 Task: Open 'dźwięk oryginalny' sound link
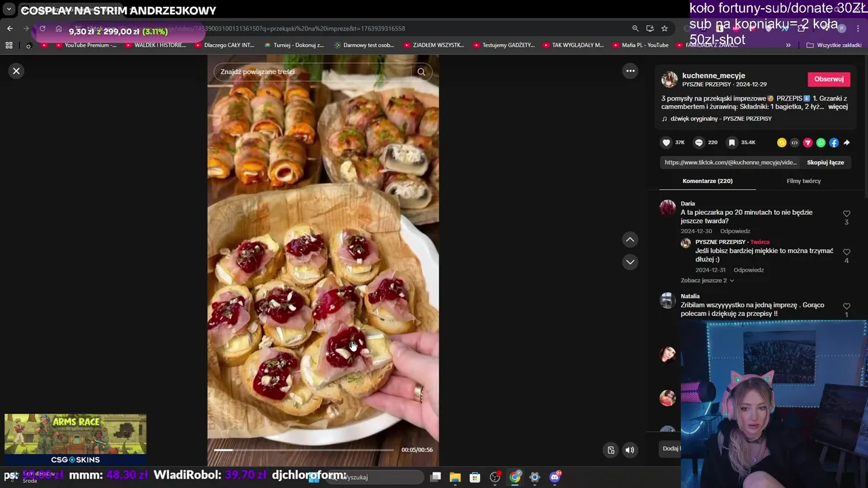[720, 119]
